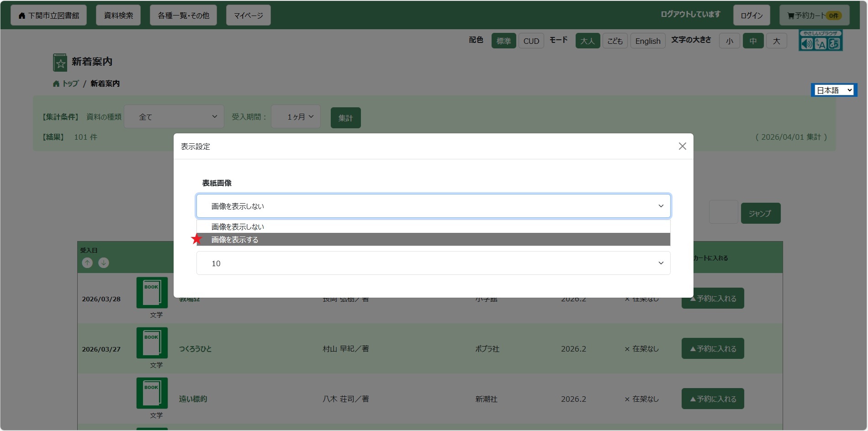Click the house icon next to トップ breadcrumb

pos(56,83)
